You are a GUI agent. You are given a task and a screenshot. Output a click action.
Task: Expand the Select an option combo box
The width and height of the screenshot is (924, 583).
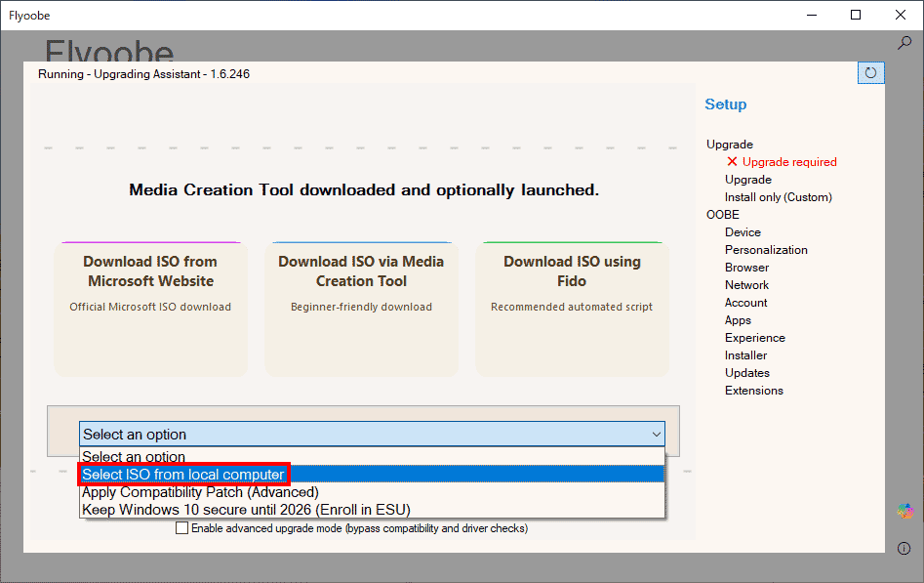point(372,435)
